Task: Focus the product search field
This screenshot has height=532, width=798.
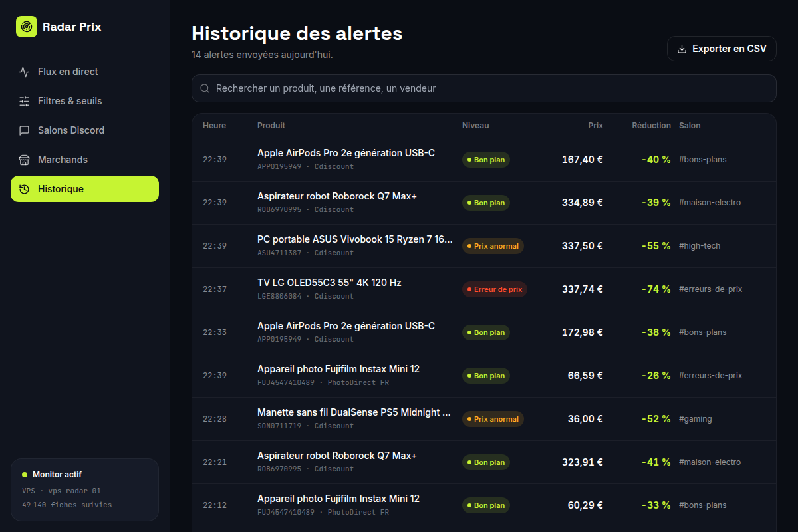Action: [x=484, y=88]
